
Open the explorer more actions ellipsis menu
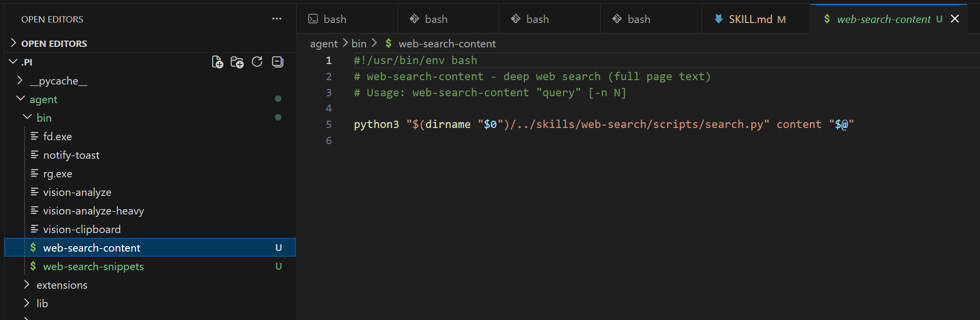(277, 19)
